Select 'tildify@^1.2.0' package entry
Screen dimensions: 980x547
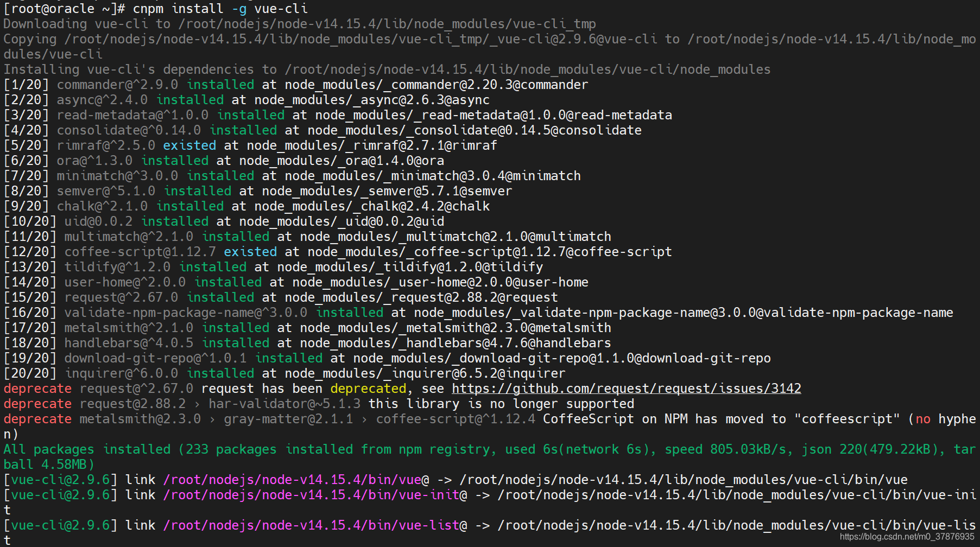117,267
